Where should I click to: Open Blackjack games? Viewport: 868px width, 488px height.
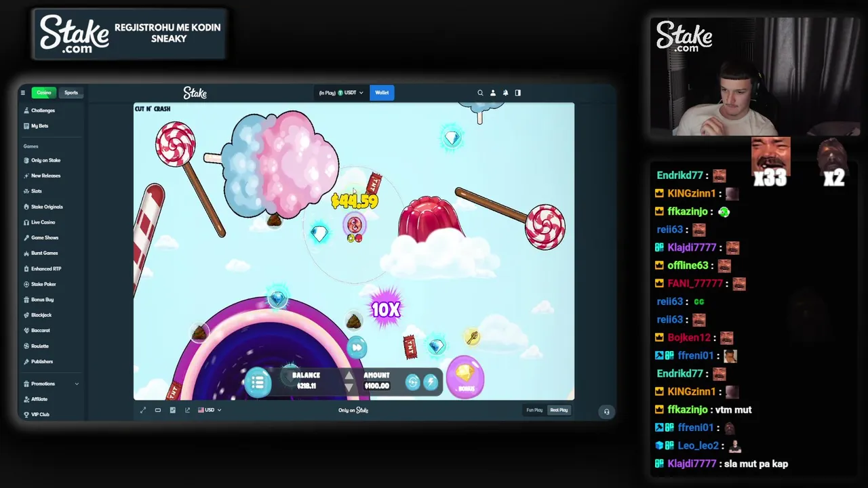tap(41, 315)
